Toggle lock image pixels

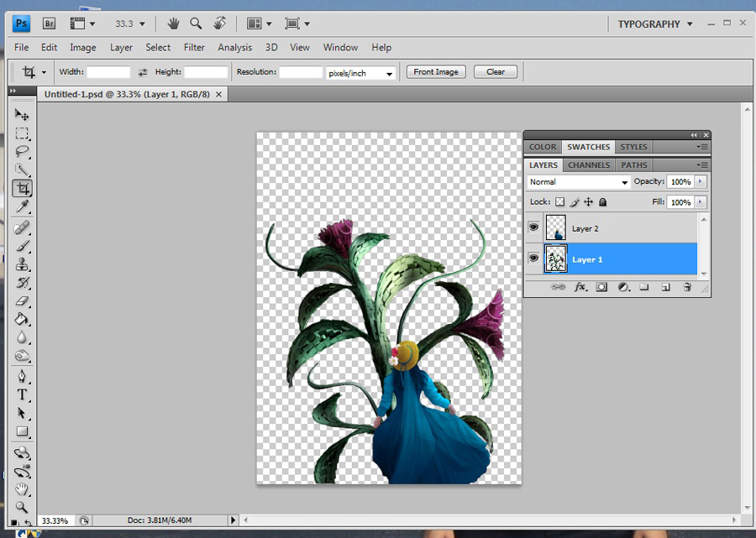pos(575,201)
